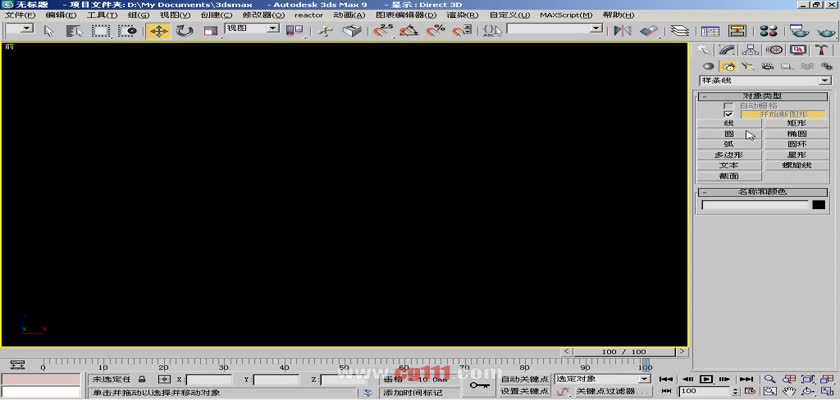The width and height of the screenshot is (840, 400).
Task: Toggle 自动关键点 auto key mode
Action: (x=524, y=379)
